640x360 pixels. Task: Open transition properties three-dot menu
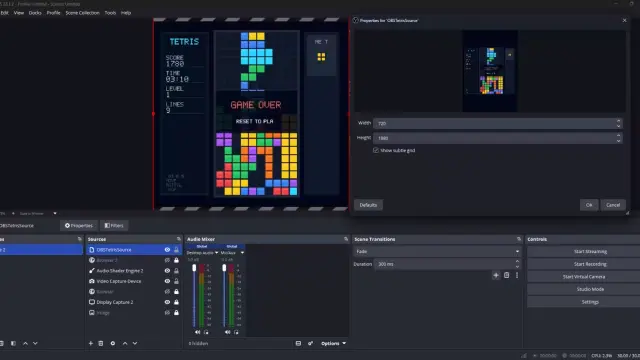517,276
